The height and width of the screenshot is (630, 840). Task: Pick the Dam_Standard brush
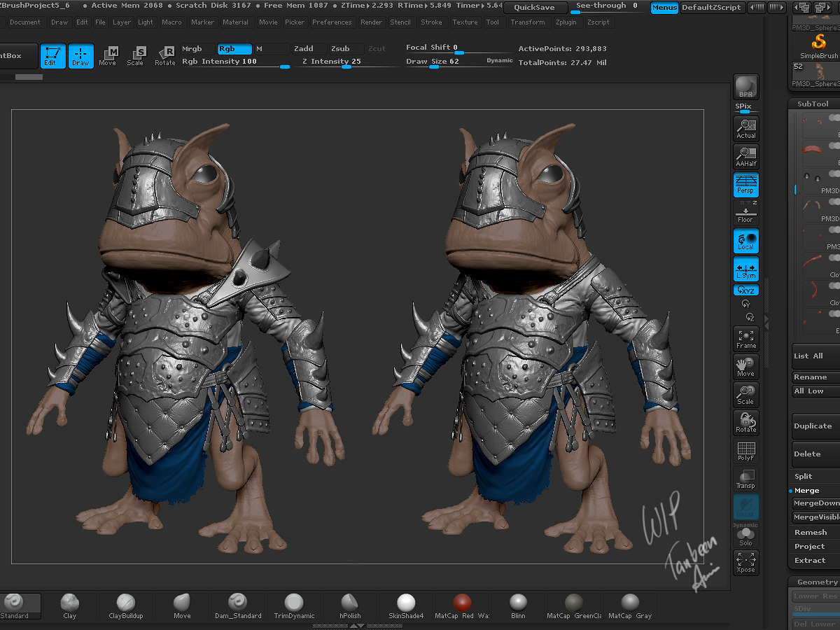click(x=238, y=606)
